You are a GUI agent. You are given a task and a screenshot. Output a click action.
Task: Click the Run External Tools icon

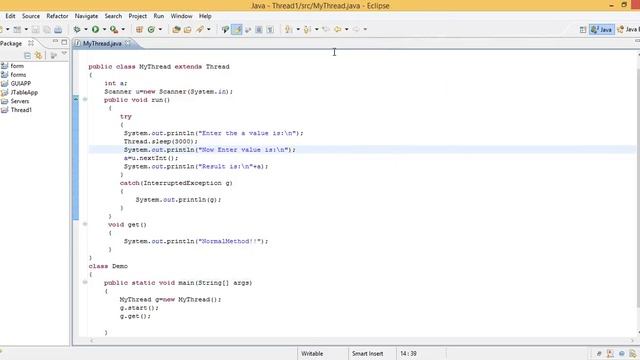tap(114, 29)
